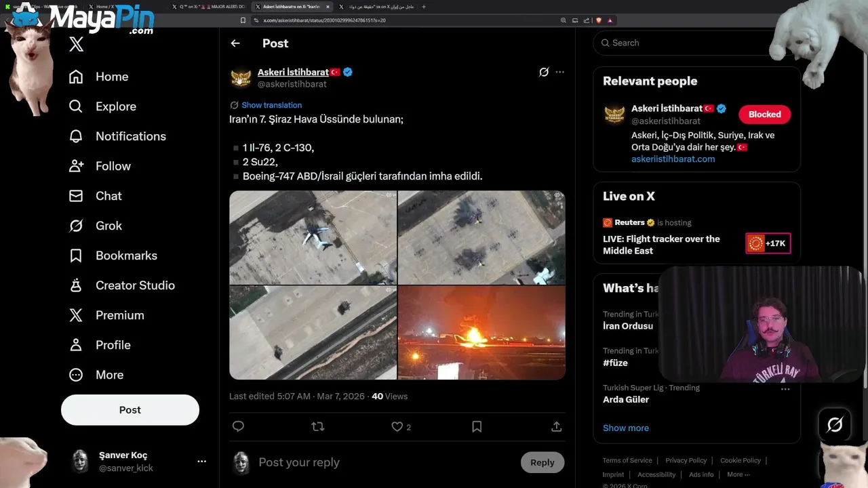This screenshot has height=488, width=868.
Task: Open Creator Studio
Action: pyautogui.click(x=121, y=285)
